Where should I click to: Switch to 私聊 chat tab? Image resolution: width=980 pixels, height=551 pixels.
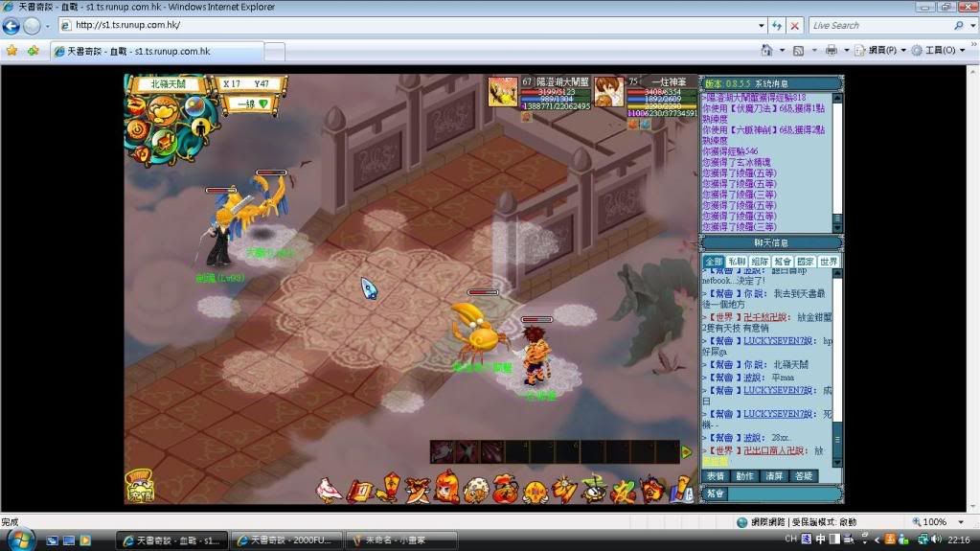736,262
